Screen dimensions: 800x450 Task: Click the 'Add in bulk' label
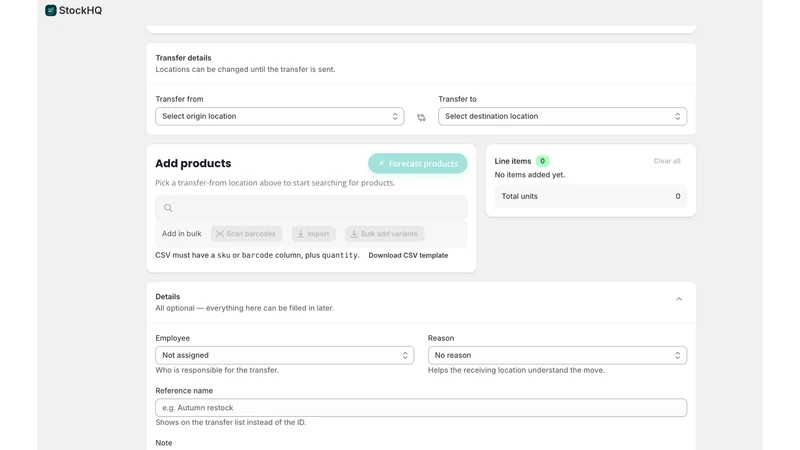pos(182,234)
